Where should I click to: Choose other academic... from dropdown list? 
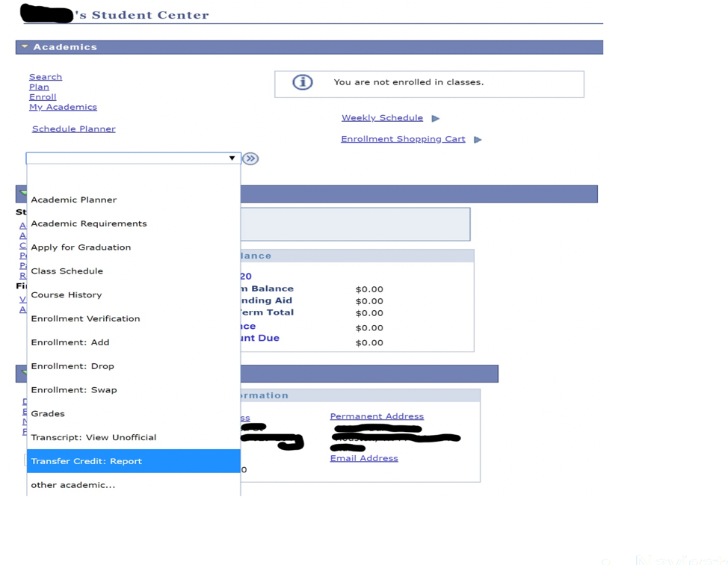(x=73, y=485)
